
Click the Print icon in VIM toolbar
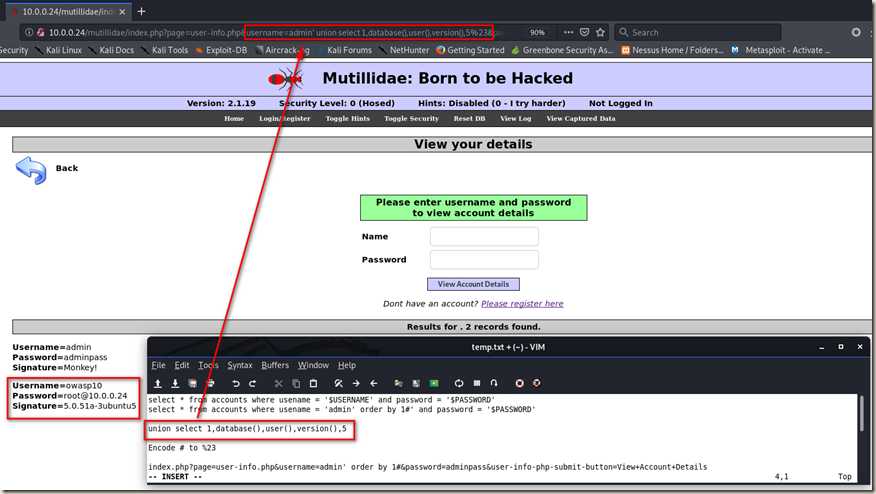pyautogui.click(x=211, y=383)
